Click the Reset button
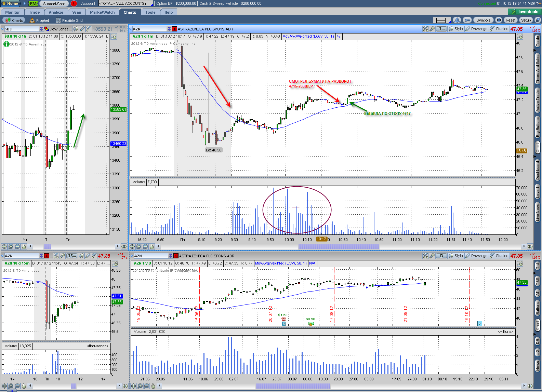Screen dimensions: 542x392 coord(511,20)
